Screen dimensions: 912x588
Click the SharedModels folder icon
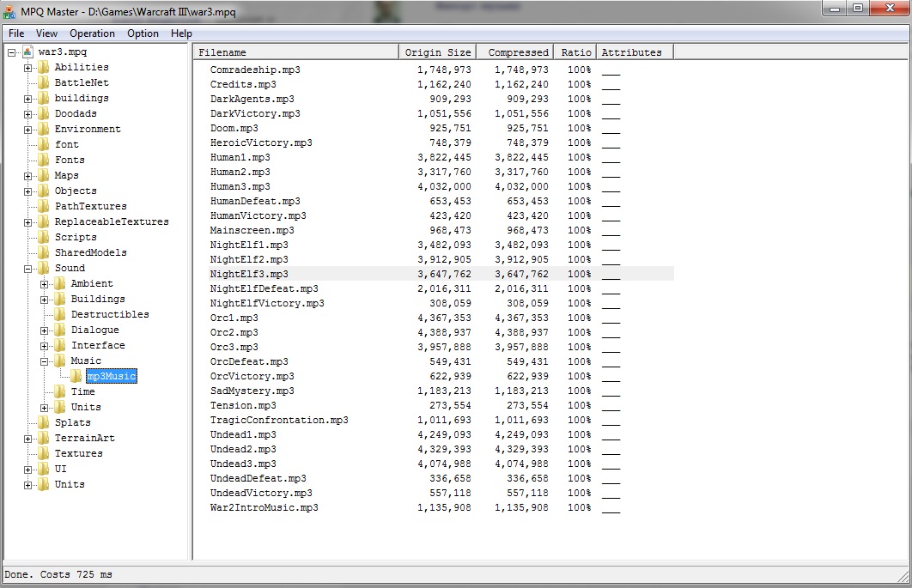tap(44, 252)
